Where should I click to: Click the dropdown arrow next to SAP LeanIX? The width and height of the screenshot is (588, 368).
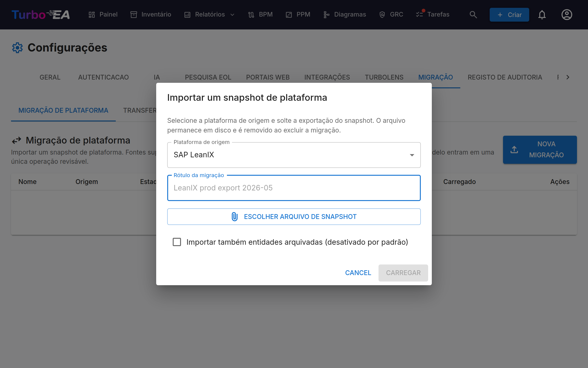click(412, 155)
